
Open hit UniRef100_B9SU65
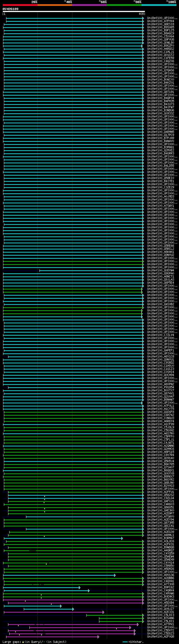click(x=161, y=27)
